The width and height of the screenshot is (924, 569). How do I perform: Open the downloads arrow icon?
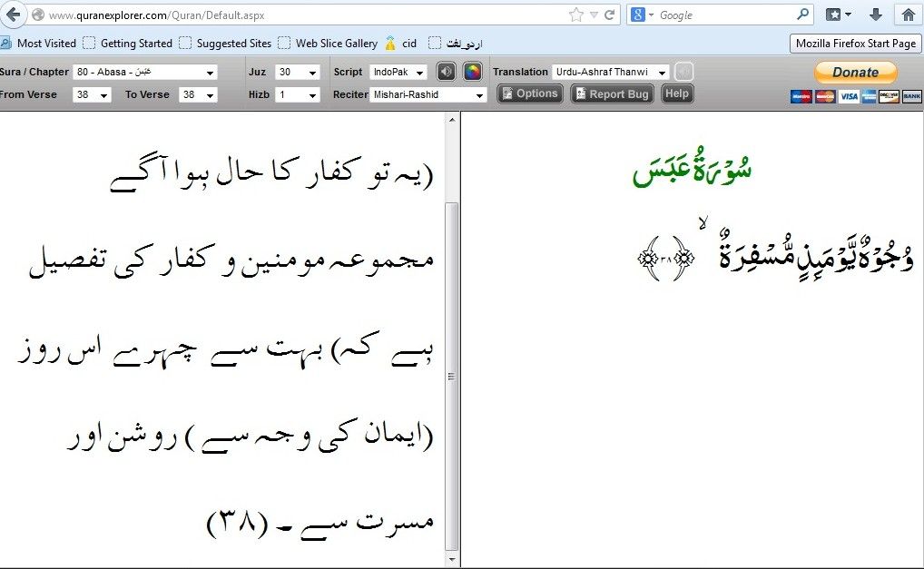(x=876, y=15)
